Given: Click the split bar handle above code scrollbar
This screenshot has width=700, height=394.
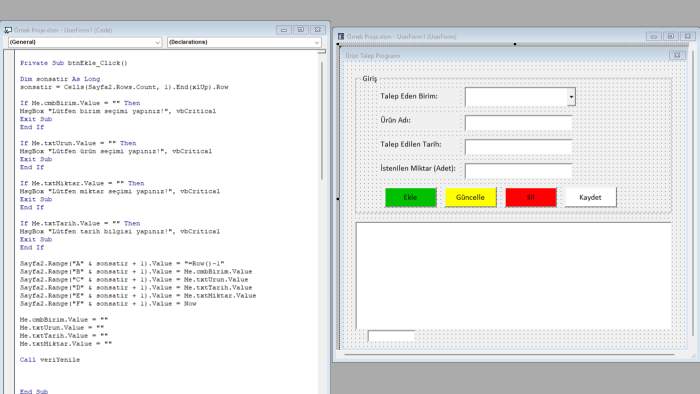Looking at the screenshot, I should pyautogui.click(x=322, y=52).
